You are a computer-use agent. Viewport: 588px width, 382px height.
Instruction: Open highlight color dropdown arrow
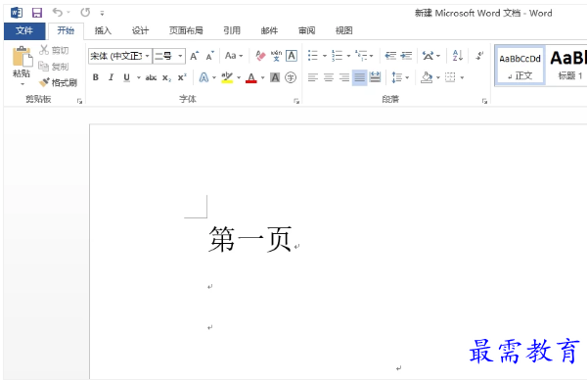coord(239,77)
